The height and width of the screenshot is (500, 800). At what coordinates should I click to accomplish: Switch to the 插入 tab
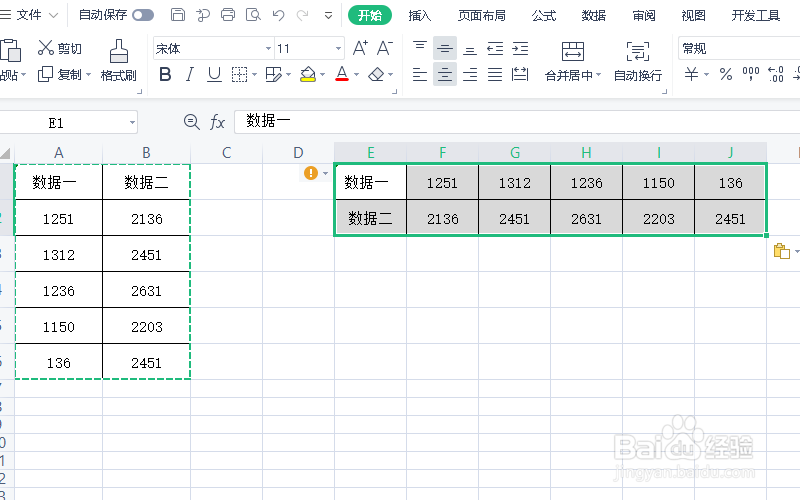click(x=419, y=15)
